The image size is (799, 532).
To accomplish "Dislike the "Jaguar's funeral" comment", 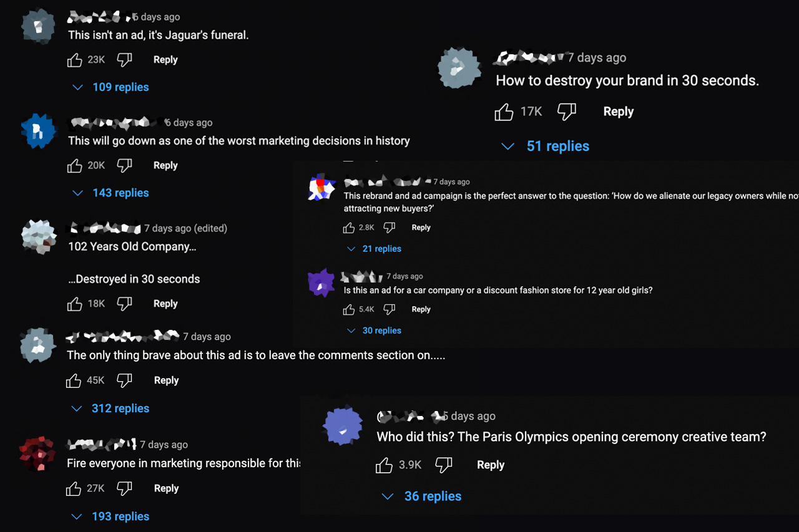I will [125, 60].
